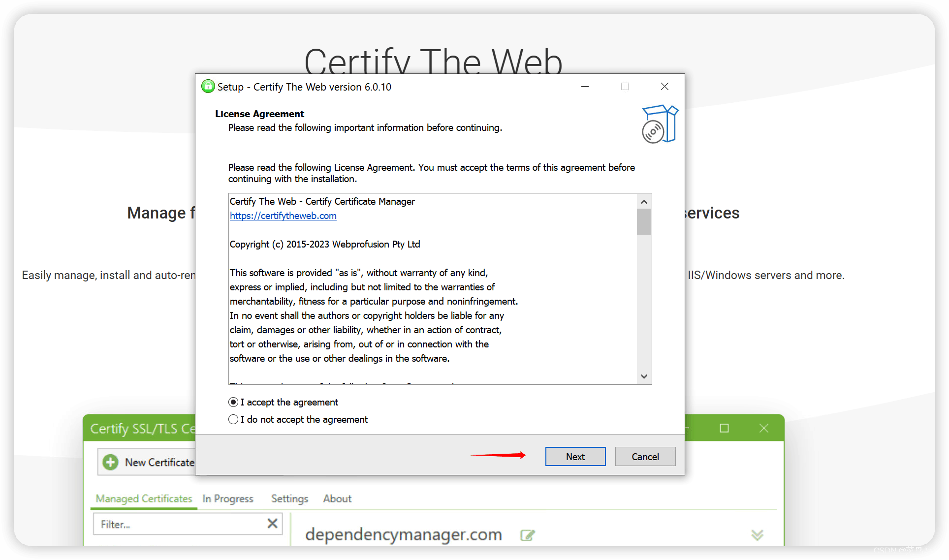Image resolution: width=949 pixels, height=560 pixels.
Task: Open the certifytheweb.com link in license
Action: pyautogui.click(x=283, y=216)
